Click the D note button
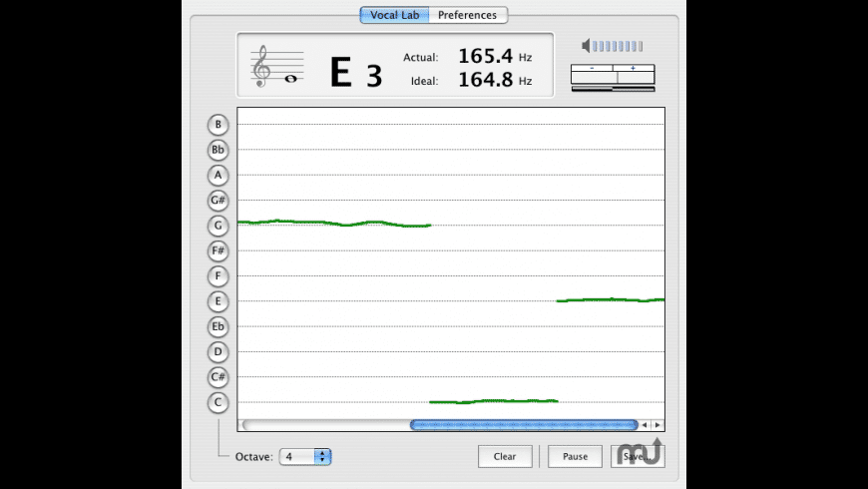Image resolution: width=868 pixels, height=489 pixels. pos(218,351)
